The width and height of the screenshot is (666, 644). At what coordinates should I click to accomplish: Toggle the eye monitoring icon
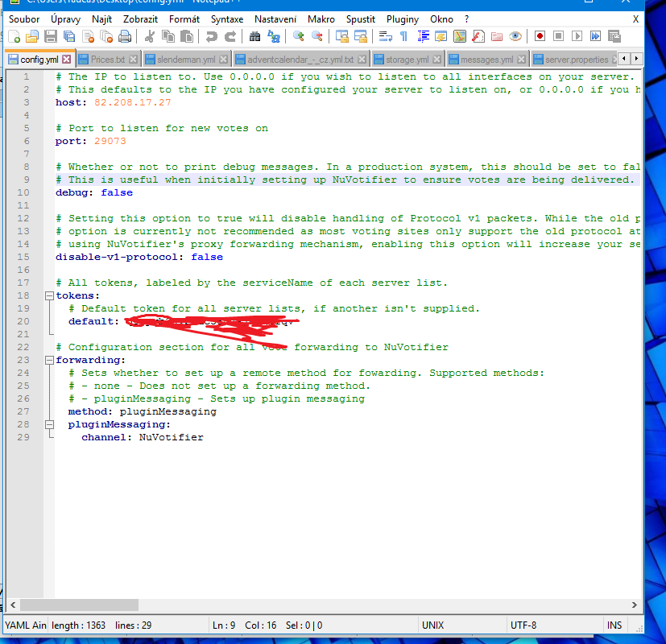(x=515, y=36)
